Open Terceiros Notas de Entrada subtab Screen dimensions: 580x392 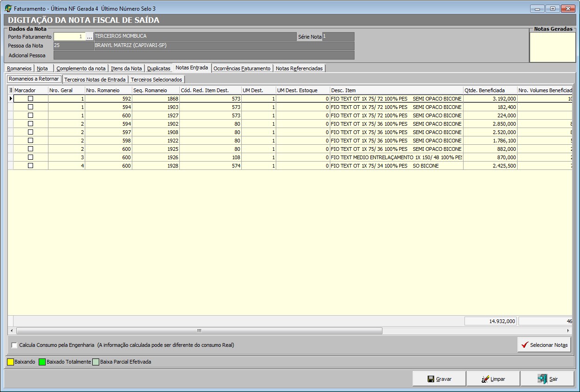coord(95,80)
